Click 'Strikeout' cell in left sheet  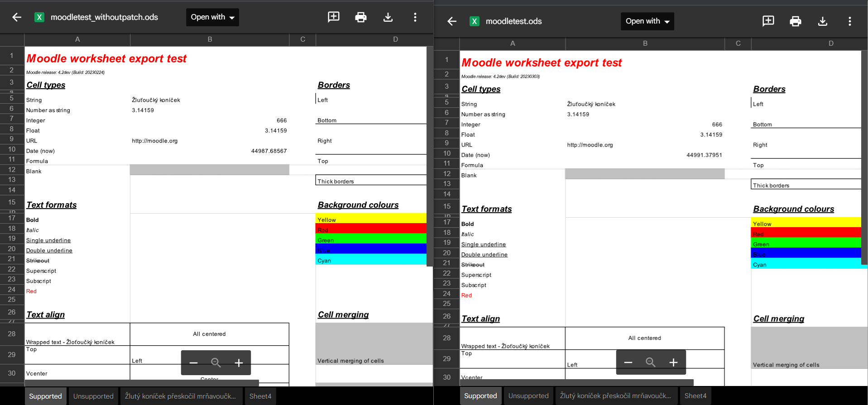(x=38, y=261)
